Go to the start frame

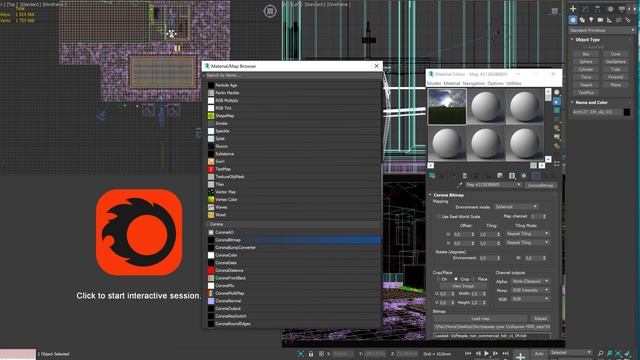point(468,353)
